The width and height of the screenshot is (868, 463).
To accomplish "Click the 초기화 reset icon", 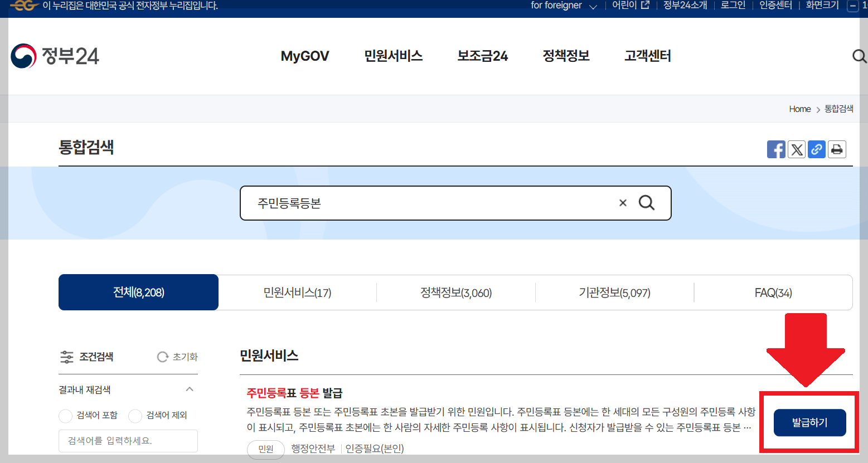I will [162, 357].
